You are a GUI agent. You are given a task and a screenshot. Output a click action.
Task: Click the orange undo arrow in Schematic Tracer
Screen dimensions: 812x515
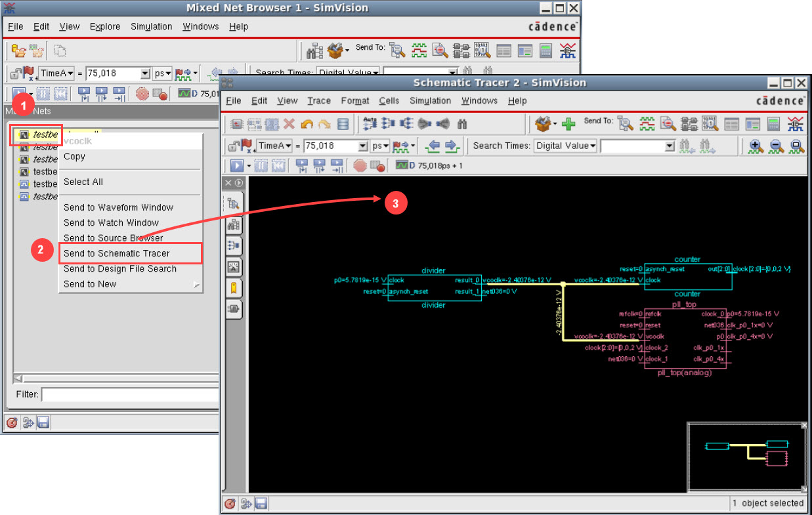coord(307,123)
